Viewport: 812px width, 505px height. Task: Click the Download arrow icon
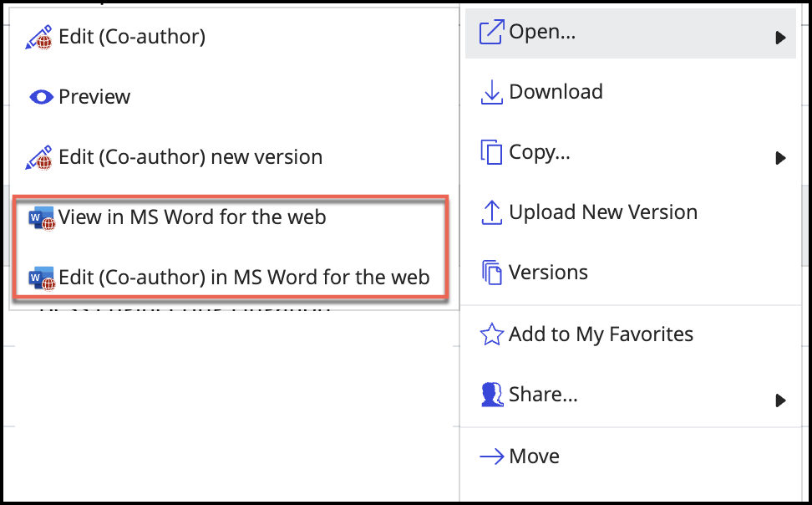point(491,92)
